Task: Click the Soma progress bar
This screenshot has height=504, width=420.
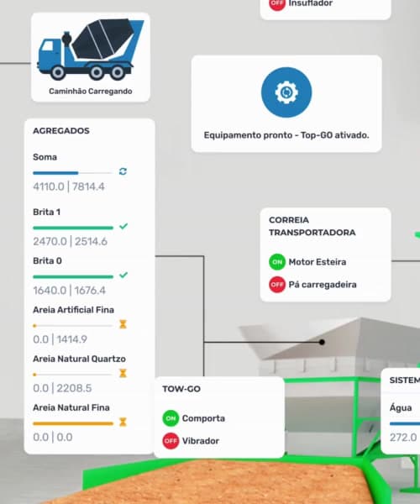Action: [73, 173]
